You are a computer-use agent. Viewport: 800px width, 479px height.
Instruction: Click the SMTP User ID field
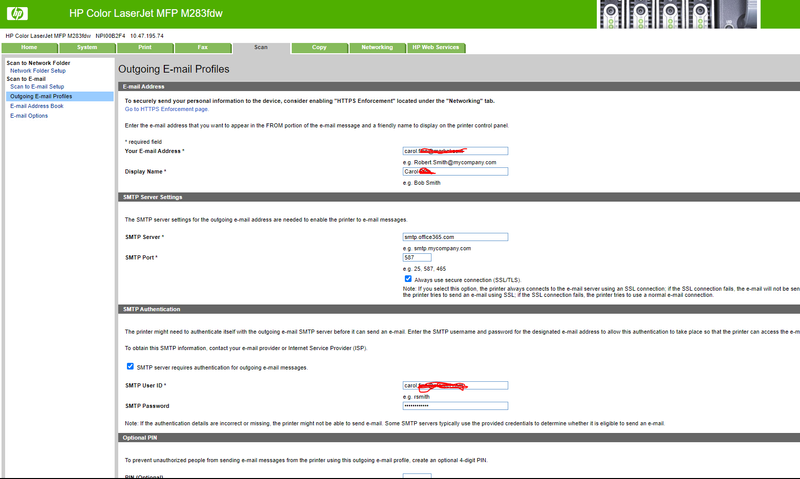[x=455, y=386]
